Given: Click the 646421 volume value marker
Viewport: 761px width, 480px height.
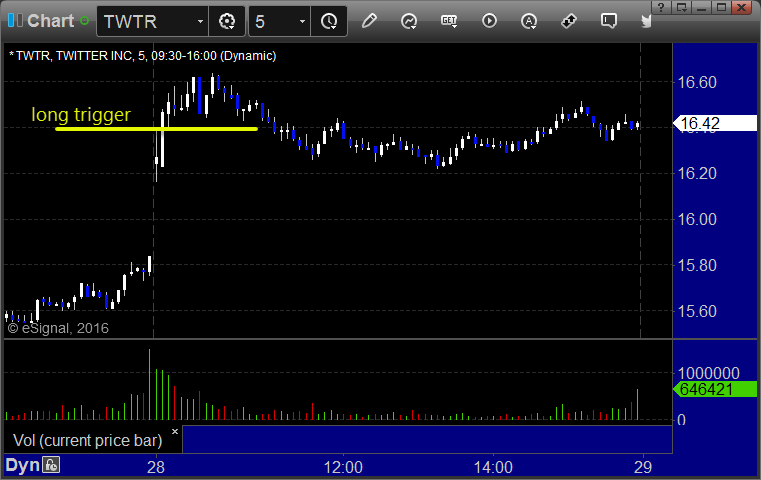Looking at the screenshot, I should [x=715, y=389].
